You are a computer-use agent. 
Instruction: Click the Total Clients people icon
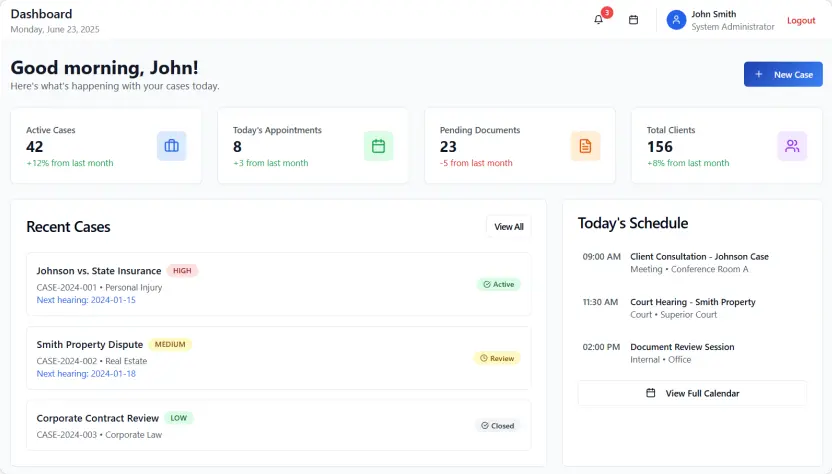pyautogui.click(x=792, y=146)
